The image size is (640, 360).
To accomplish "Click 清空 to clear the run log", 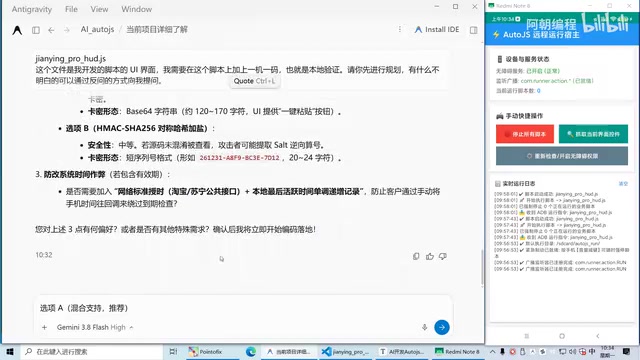I will pos(623,184).
